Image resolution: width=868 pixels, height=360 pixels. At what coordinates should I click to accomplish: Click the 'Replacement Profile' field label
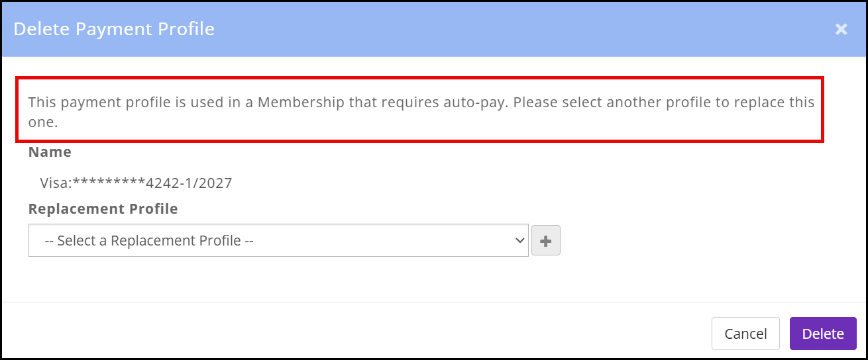[x=103, y=209]
